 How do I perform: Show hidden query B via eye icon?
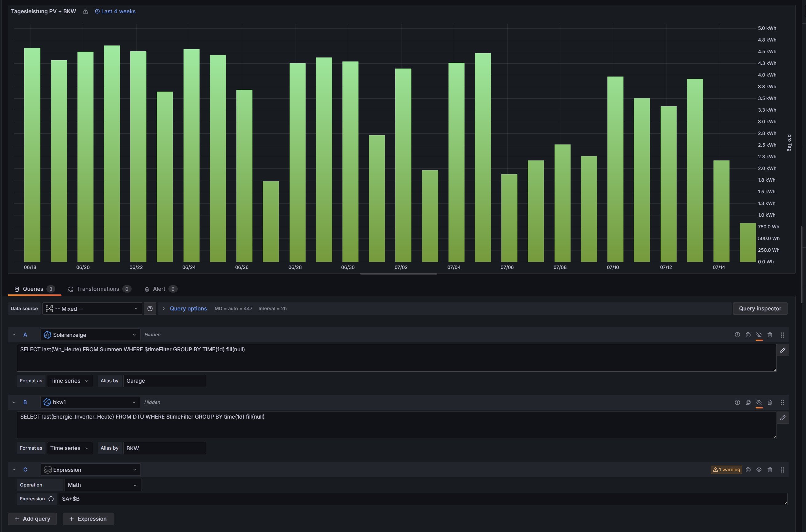759,402
